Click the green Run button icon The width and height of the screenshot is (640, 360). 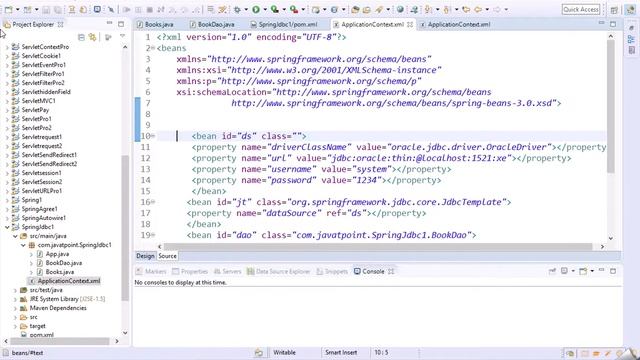[256, 9]
